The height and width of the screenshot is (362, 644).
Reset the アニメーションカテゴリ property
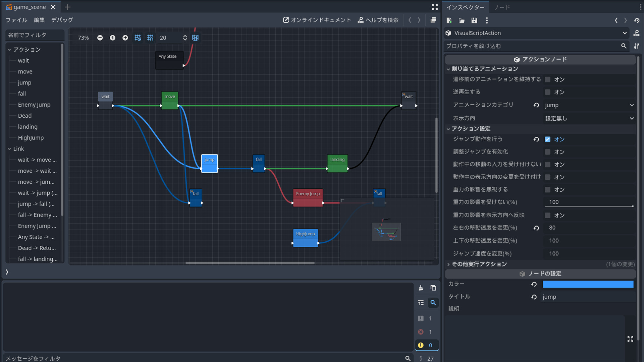point(536,105)
